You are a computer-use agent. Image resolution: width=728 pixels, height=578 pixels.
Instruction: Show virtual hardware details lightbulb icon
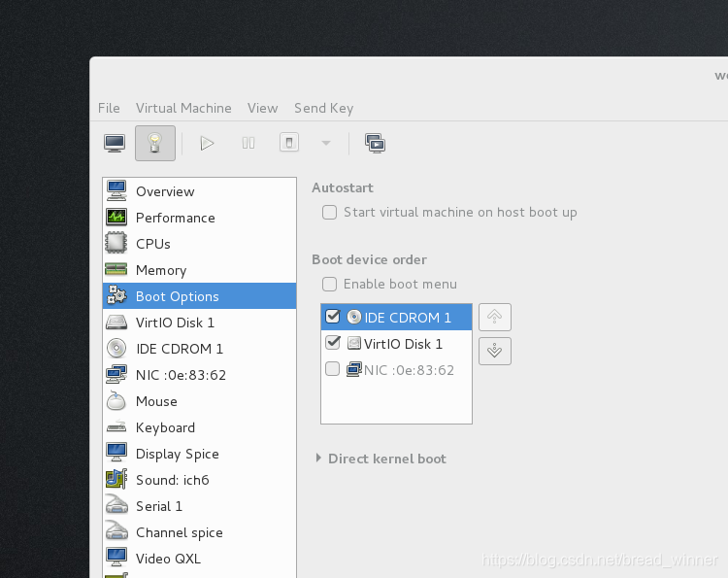click(155, 143)
